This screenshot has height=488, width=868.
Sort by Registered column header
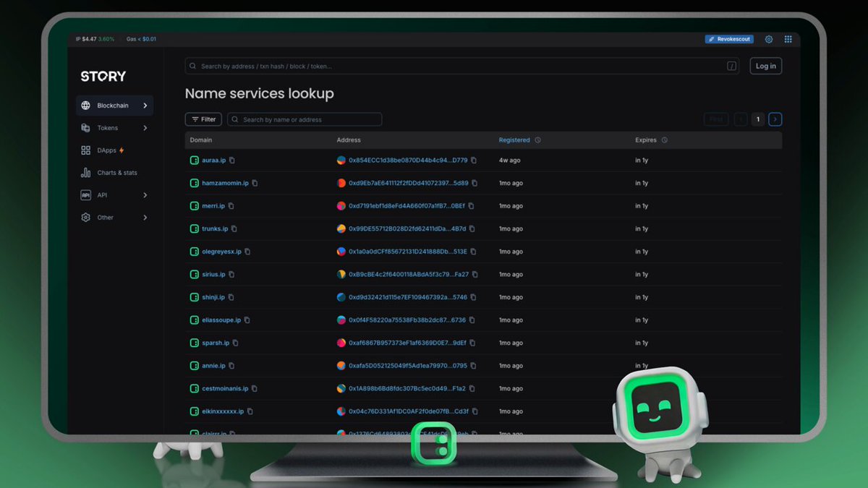514,140
